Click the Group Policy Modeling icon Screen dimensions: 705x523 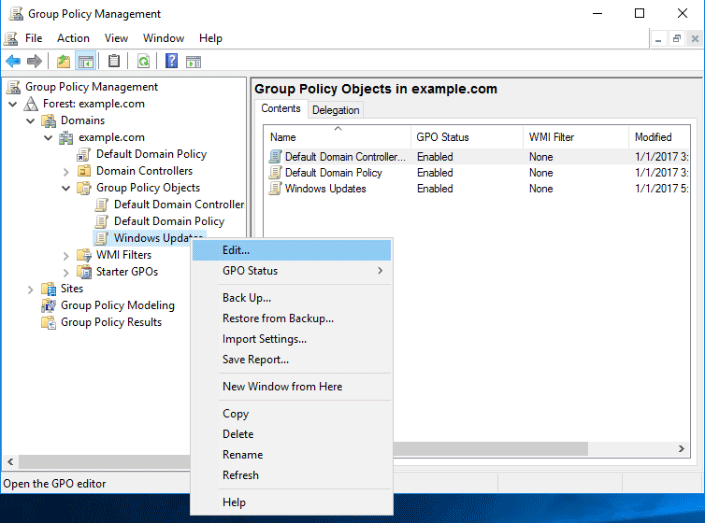click(x=48, y=305)
